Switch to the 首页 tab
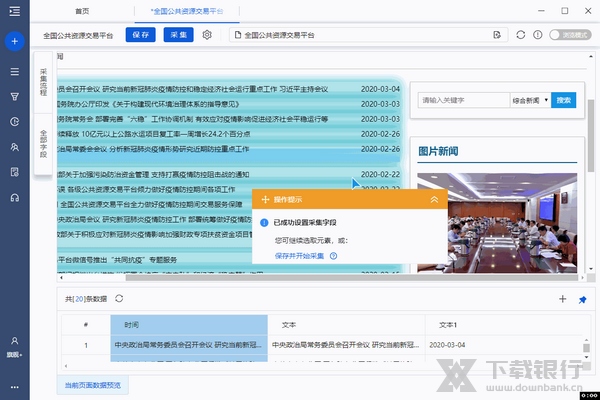The height and width of the screenshot is (400, 600). [82, 11]
